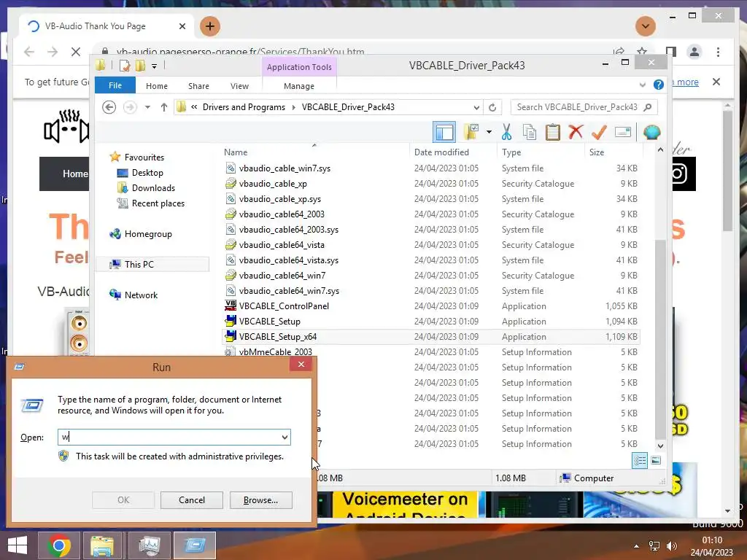Select file vbaudio_cable64_vista
Screen dimensions: 747x560
(x=282, y=245)
